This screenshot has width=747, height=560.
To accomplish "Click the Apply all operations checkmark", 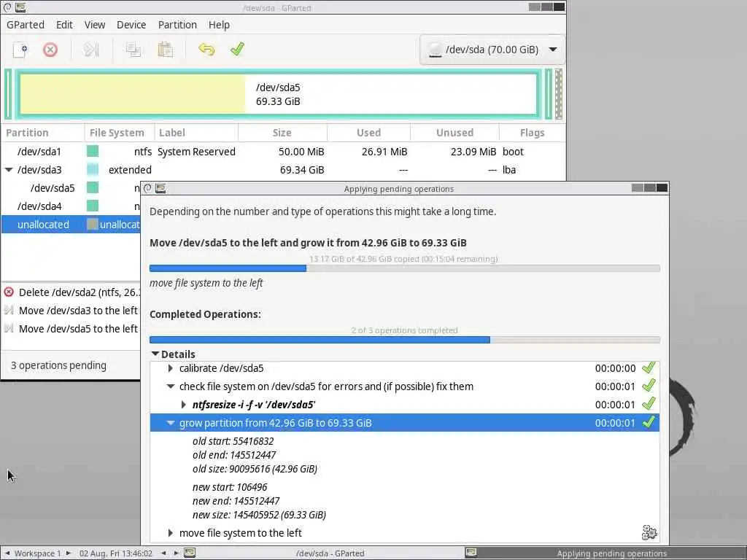I will (x=237, y=49).
